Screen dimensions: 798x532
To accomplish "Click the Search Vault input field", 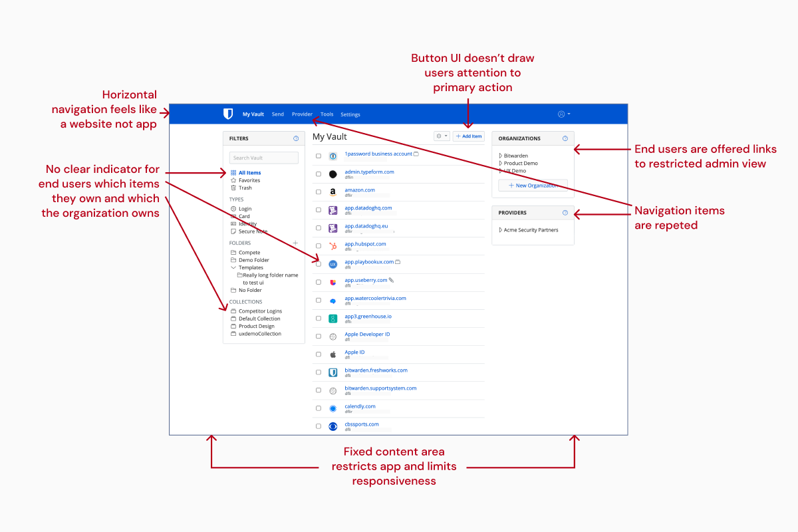I will pyautogui.click(x=264, y=158).
